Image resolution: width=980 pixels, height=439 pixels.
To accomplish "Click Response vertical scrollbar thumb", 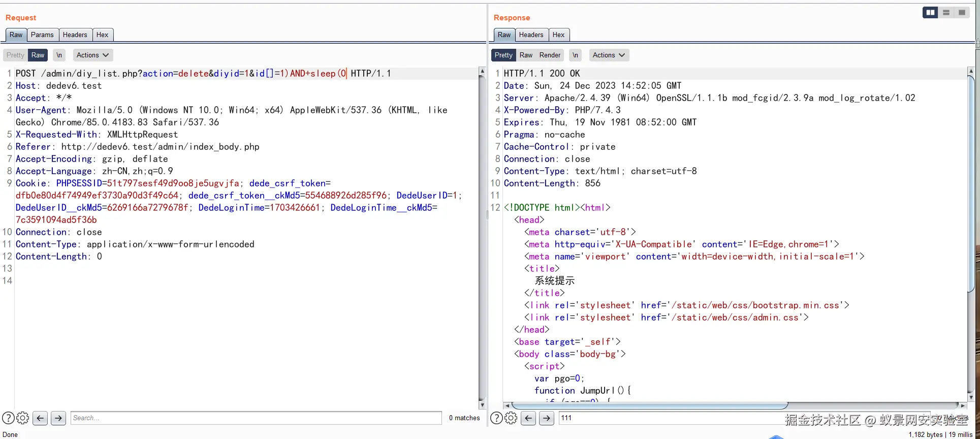I will (971, 183).
